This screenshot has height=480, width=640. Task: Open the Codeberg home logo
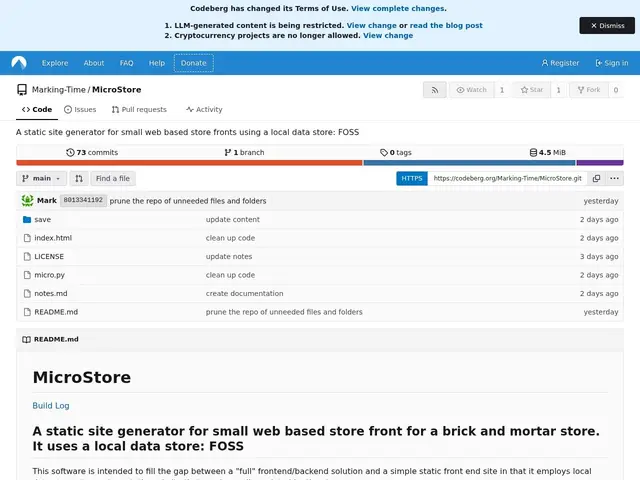coord(19,63)
